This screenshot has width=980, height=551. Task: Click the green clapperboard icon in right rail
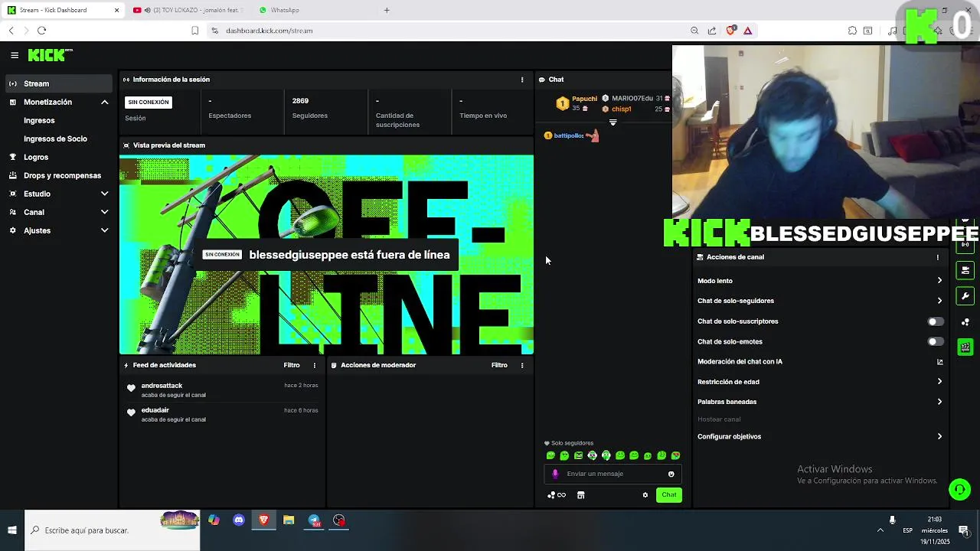pos(965,347)
